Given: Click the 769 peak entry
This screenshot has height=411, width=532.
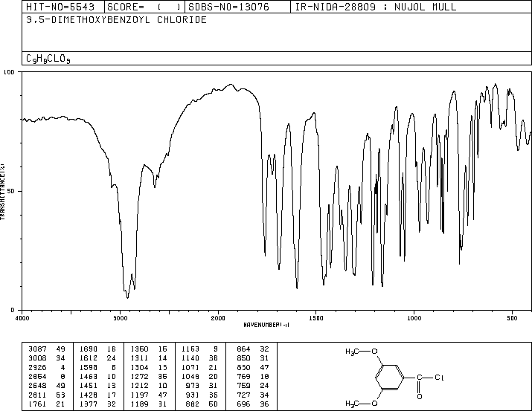Looking at the screenshot, I should [253, 376].
